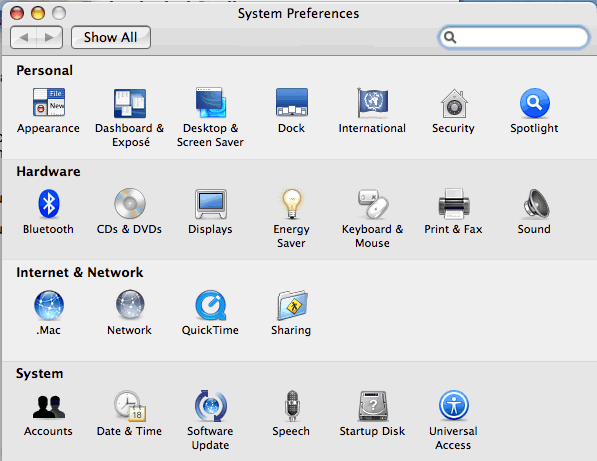Go forward with the right arrow button
597x461 pixels.
click(x=49, y=37)
